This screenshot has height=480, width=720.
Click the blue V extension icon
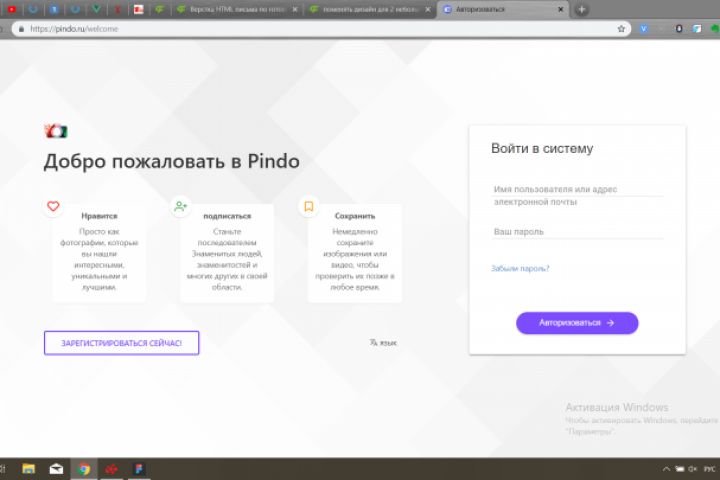(x=644, y=29)
